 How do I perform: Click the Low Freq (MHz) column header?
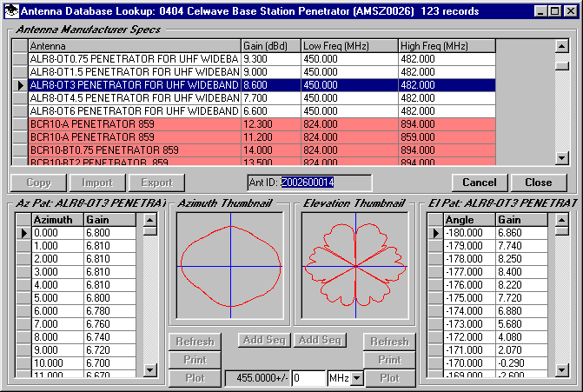coord(349,46)
